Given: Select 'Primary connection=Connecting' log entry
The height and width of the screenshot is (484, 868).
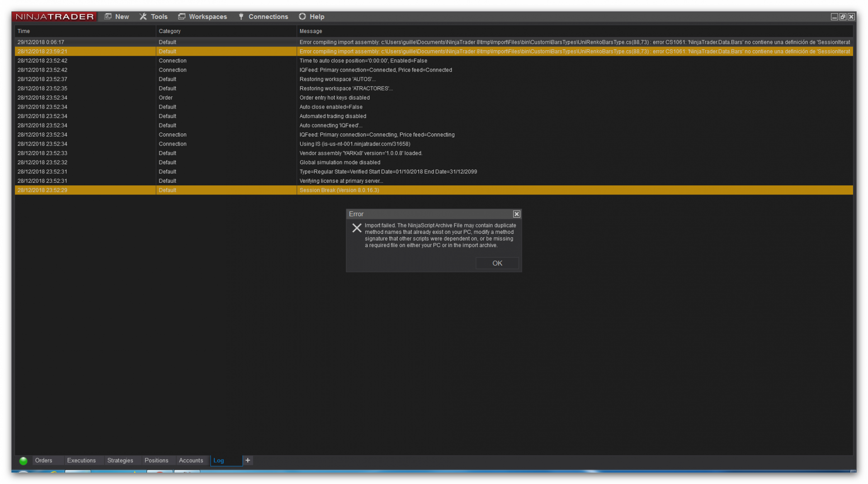Looking at the screenshot, I should pos(434,135).
